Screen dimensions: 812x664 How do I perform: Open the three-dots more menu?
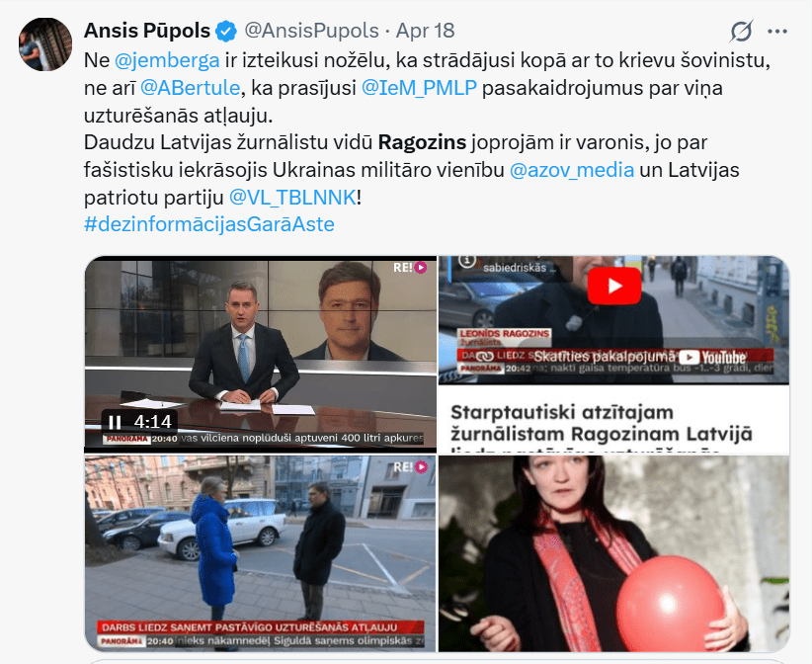(777, 32)
